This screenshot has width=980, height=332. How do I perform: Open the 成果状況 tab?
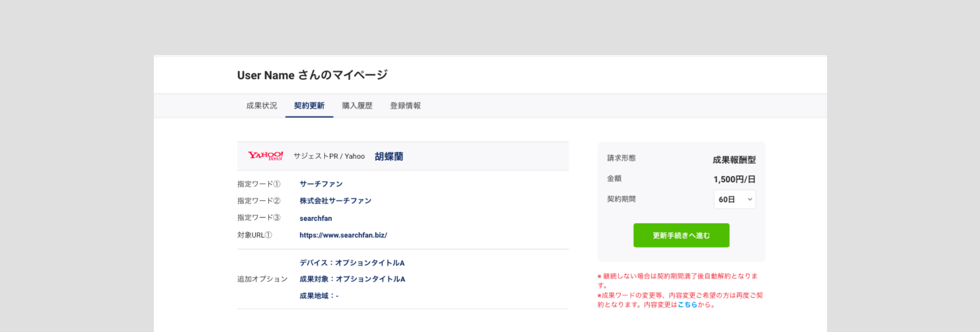tap(261, 106)
